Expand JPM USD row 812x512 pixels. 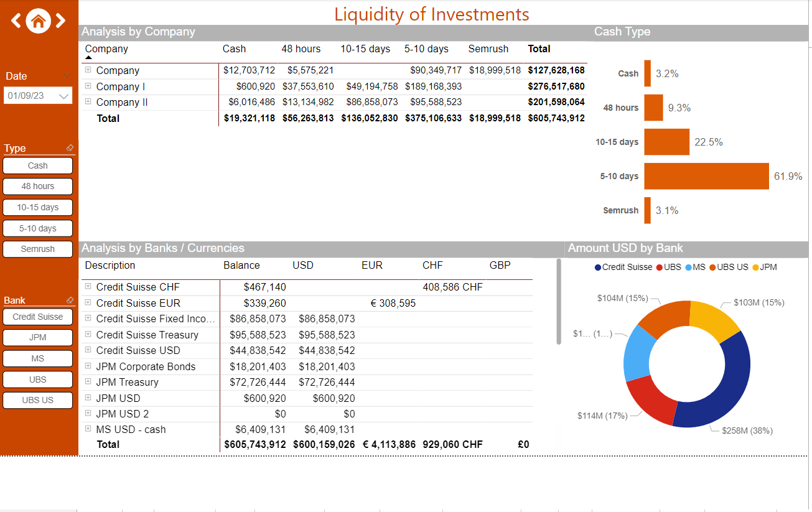pos(88,398)
